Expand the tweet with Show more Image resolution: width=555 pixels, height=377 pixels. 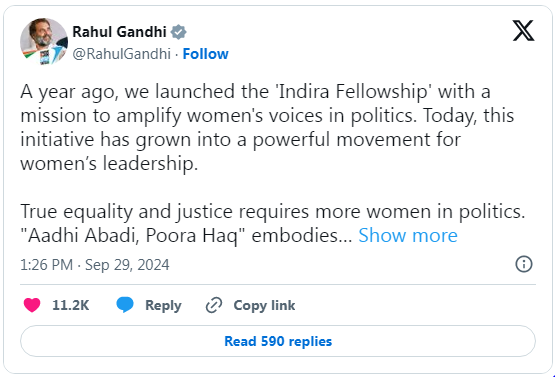pos(408,235)
